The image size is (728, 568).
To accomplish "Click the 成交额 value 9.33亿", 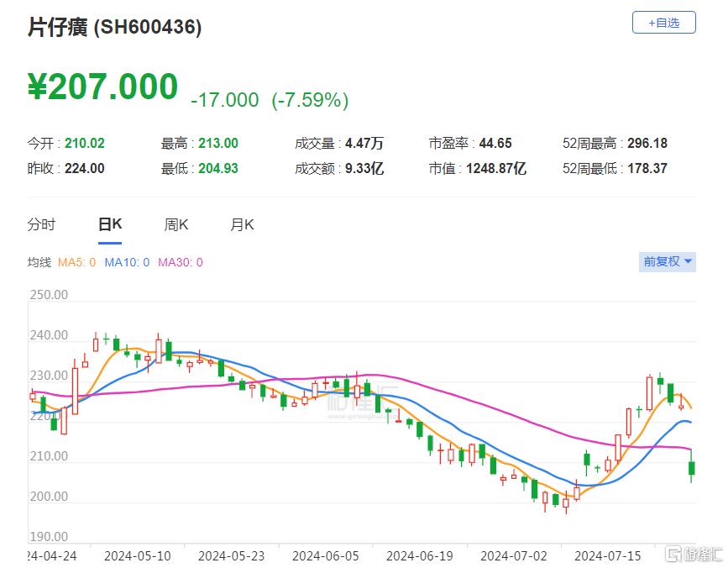I will [364, 168].
